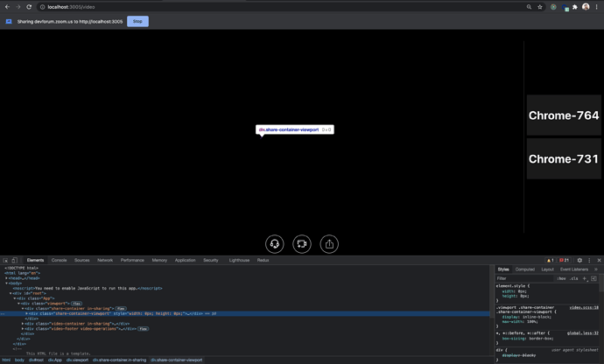Select the Styles pane tab
604x364 pixels.
click(x=503, y=269)
